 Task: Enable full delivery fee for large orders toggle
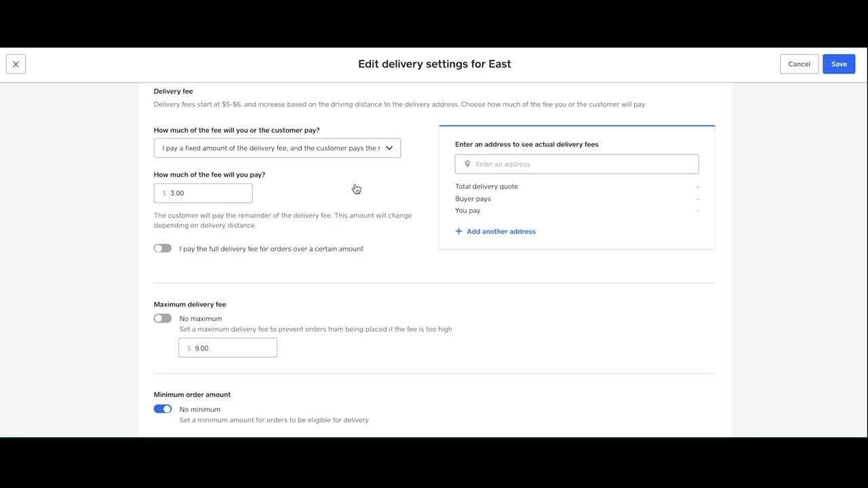point(163,249)
